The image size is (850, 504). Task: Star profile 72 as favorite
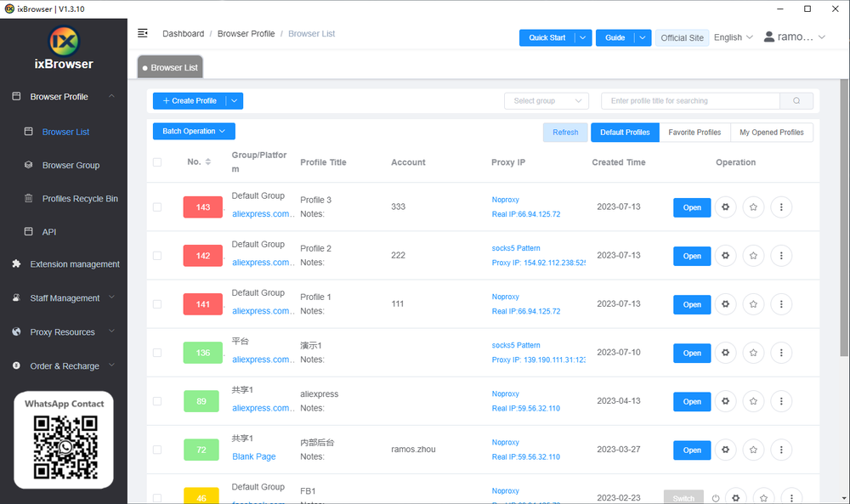point(753,450)
